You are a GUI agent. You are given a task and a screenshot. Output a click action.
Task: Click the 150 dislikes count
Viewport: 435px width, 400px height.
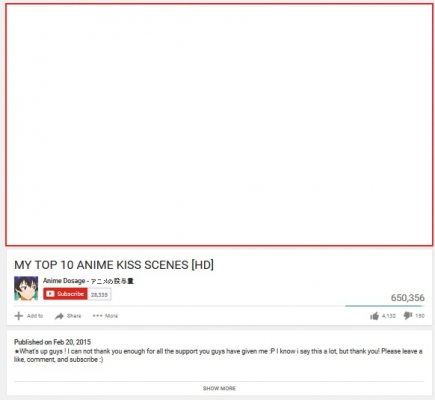click(x=420, y=316)
